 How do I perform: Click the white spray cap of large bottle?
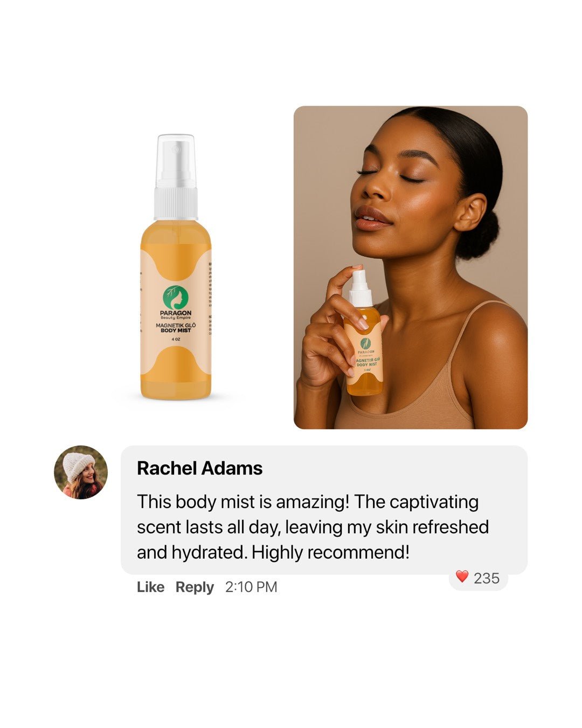(x=176, y=177)
